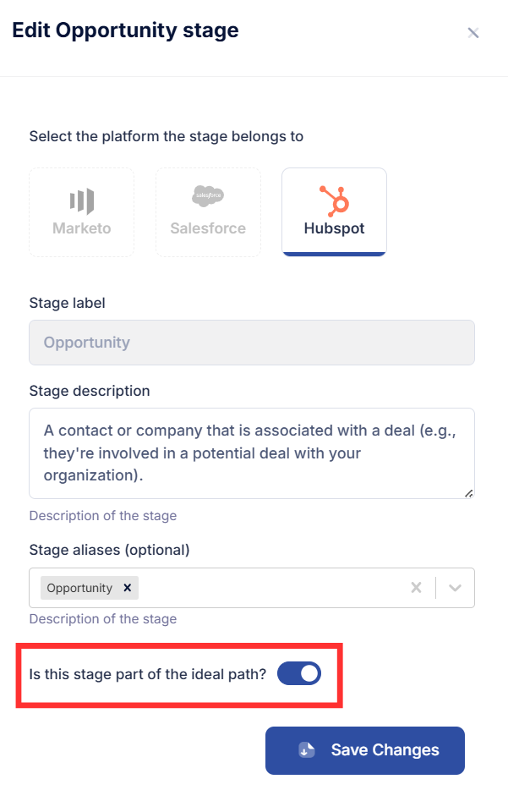This screenshot has height=812, width=508.
Task: Click the Stage aliases (optional) label
Action: 109,550
